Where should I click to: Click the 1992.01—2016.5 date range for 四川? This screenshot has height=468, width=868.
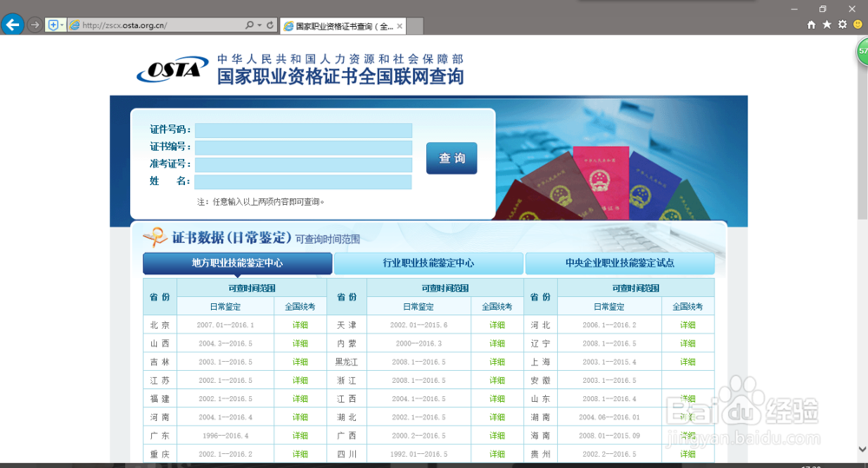pos(418,454)
